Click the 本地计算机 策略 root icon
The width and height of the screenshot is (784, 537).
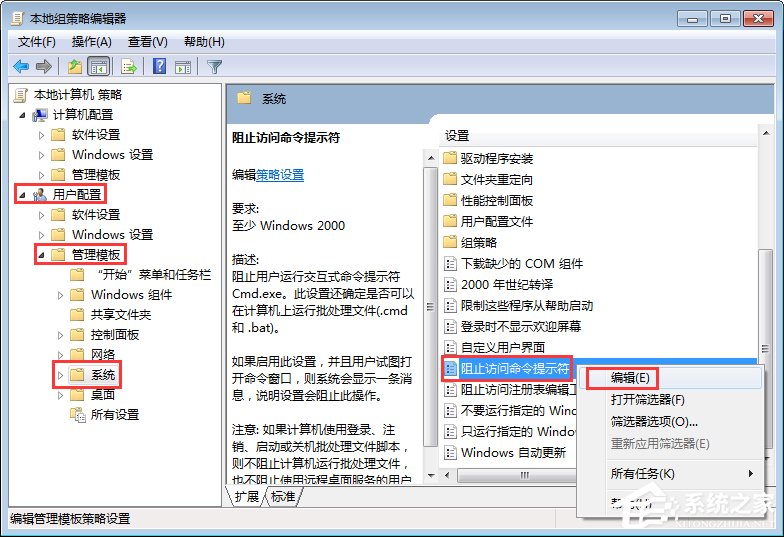pos(21,95)
